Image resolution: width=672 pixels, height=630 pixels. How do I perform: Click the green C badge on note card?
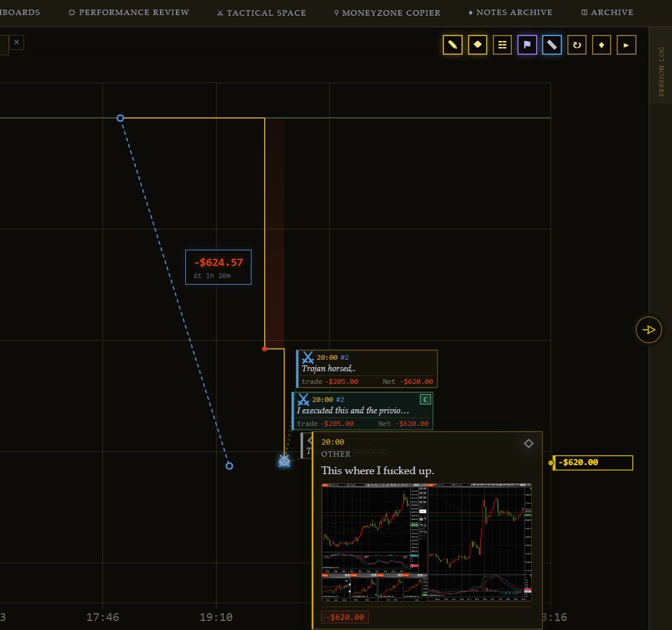425,400
